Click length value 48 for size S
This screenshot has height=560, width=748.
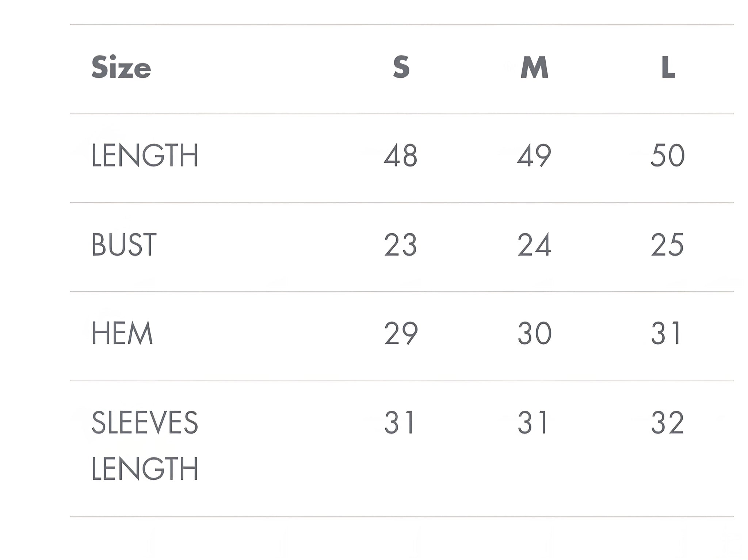[401, 156]
